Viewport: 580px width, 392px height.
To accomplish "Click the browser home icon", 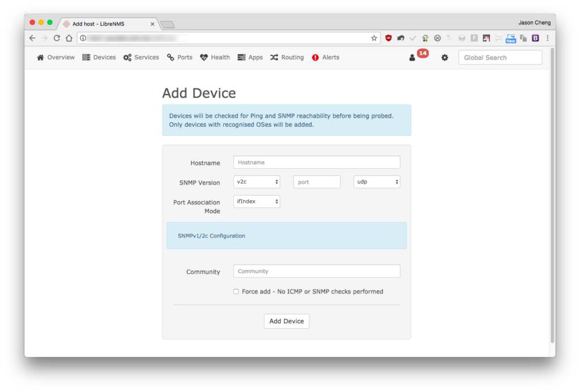I will 69,38.
